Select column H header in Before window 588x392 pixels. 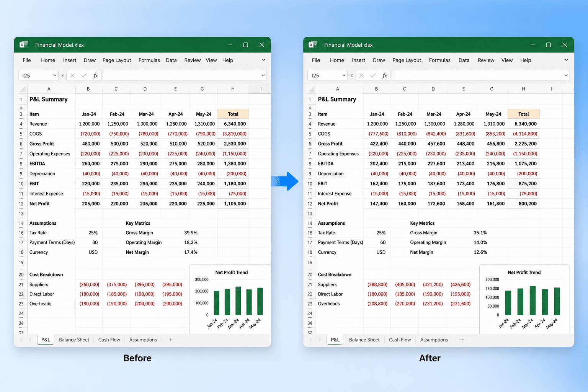tap(233, 89)
